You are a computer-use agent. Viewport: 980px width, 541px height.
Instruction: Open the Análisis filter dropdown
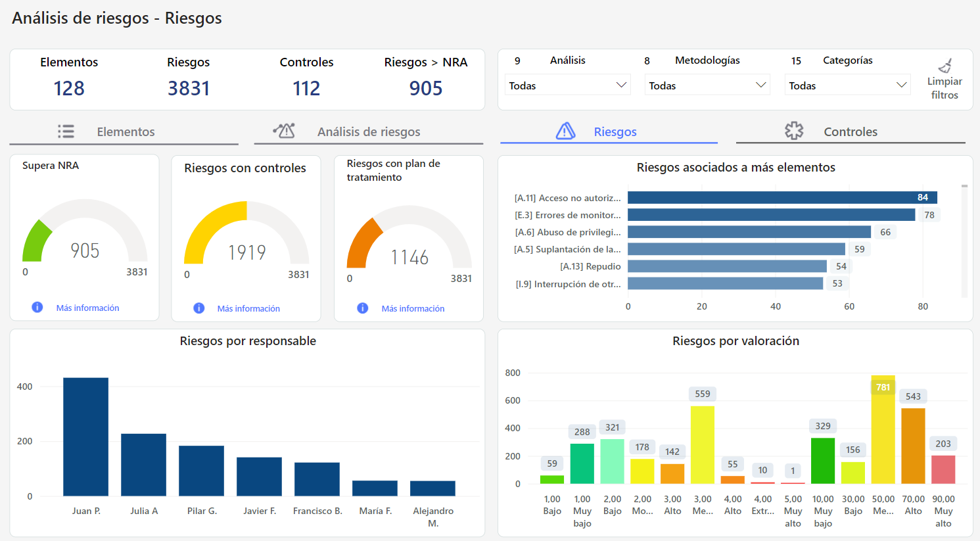click(568, 85)
